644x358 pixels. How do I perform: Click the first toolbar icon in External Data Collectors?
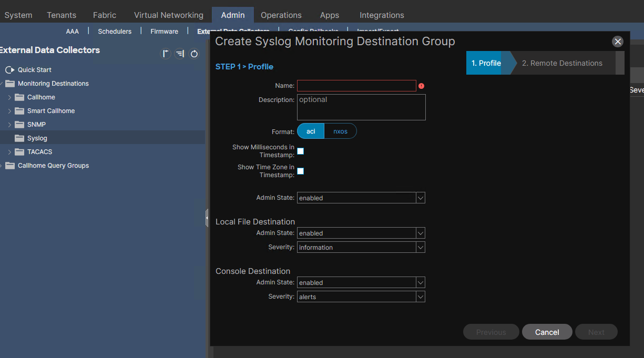coord(166,54)
